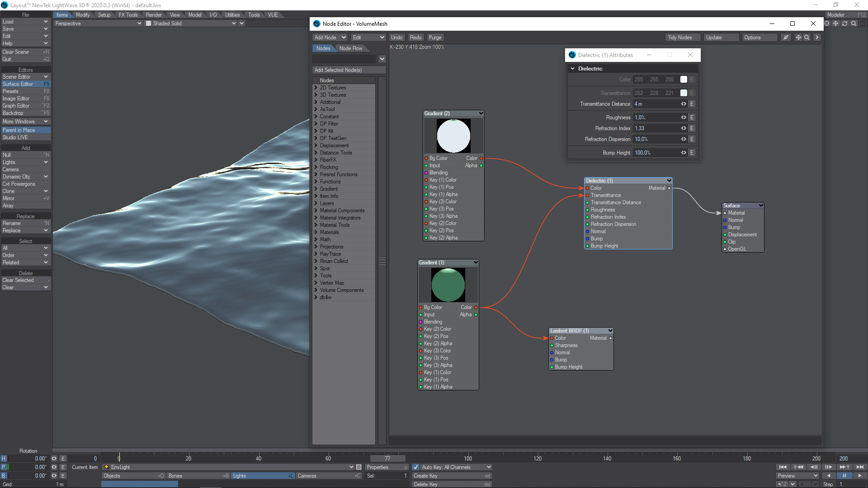
Task: Open the Preview dropdown
Action: tap(797, 476)
